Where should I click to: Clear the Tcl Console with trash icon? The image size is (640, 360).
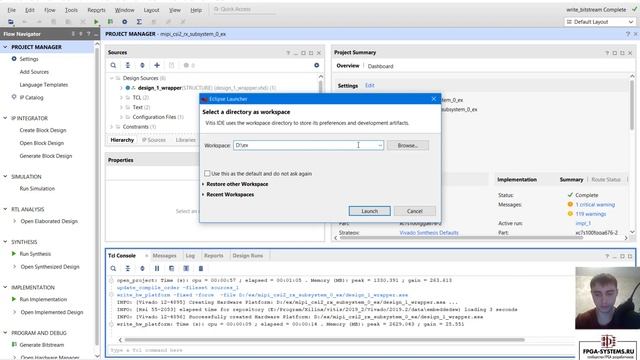(200, 269)
